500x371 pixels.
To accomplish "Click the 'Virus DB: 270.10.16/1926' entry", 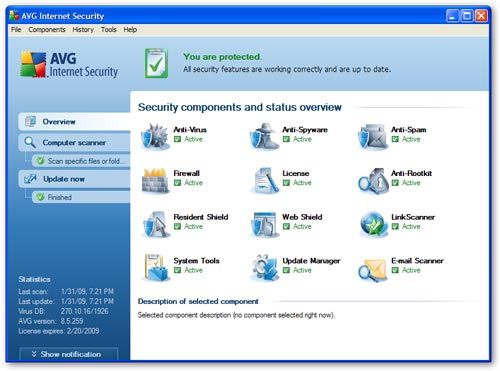I will pos(63,311).
